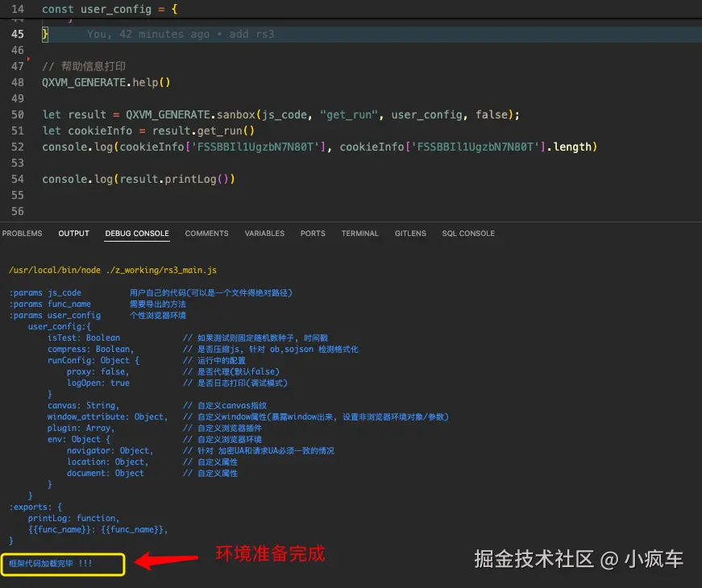Click the 'let result = QXVM_GENERATE.sanbox' line
The width and height of the screenshot is (702, 588).
point(280,114)
